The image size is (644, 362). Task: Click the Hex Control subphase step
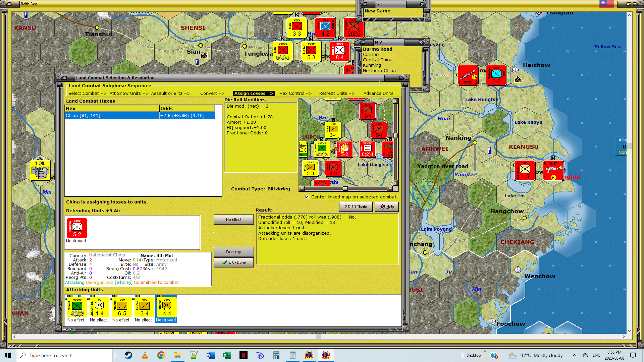pos(295,94)
